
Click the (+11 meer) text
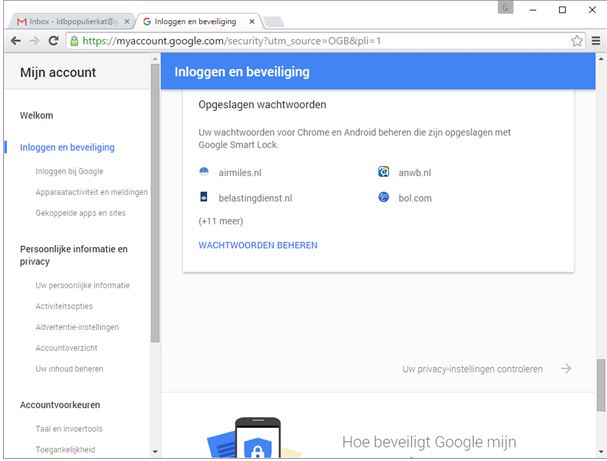221,221
